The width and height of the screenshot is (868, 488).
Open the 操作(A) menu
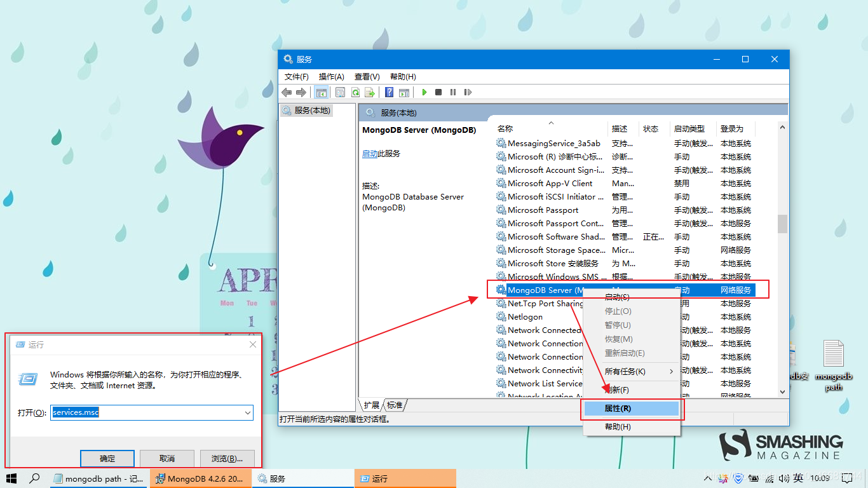click(331, 76)
